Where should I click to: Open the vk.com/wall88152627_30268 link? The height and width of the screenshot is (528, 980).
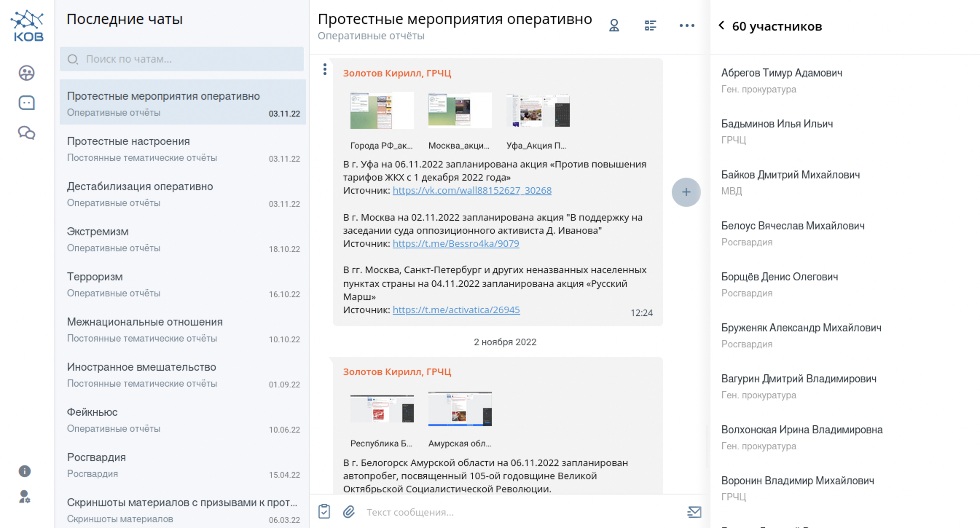pos(472,190)
